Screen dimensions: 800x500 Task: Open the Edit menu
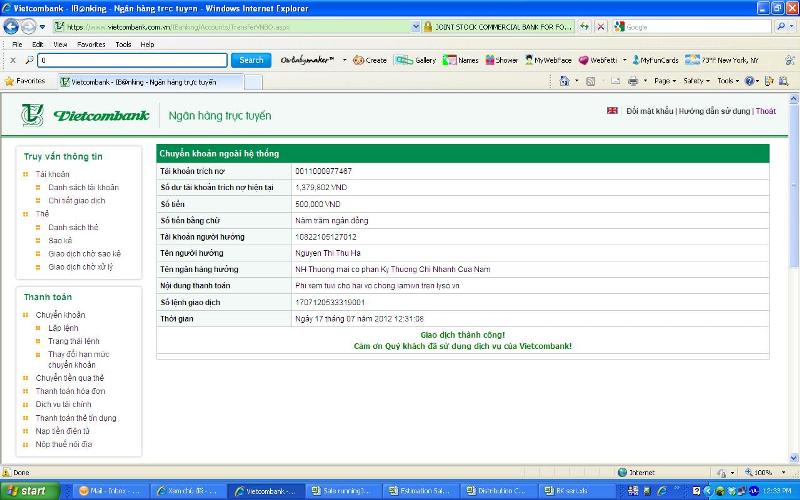point(38,44)
